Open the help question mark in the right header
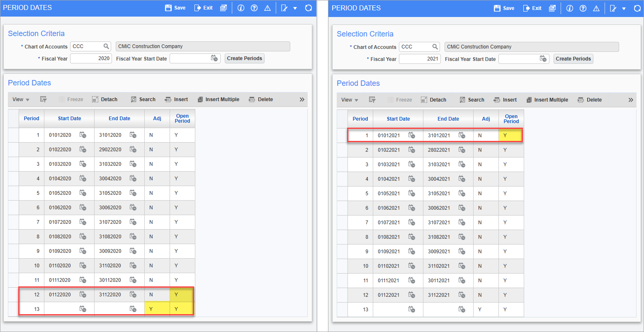This screenshot has height=332, width=644. 583,8
